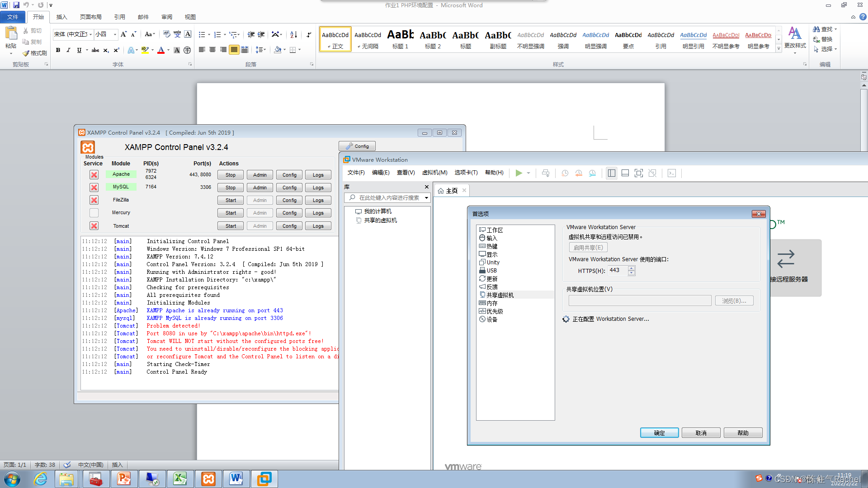
Task: Click the VMware console view icon
Action: coord(672,173)
